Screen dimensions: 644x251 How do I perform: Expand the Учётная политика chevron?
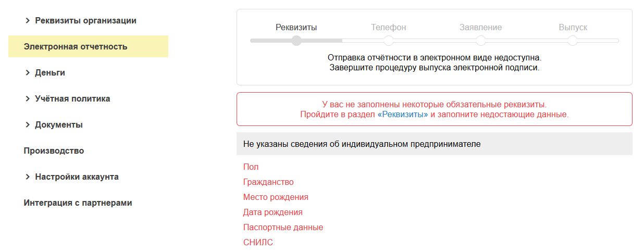tap(28, 99)
